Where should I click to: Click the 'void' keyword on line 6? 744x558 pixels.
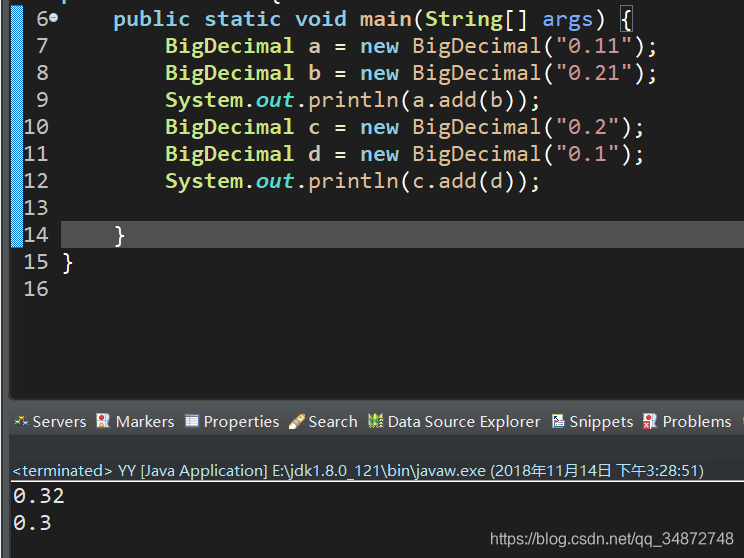coord(321,19)
